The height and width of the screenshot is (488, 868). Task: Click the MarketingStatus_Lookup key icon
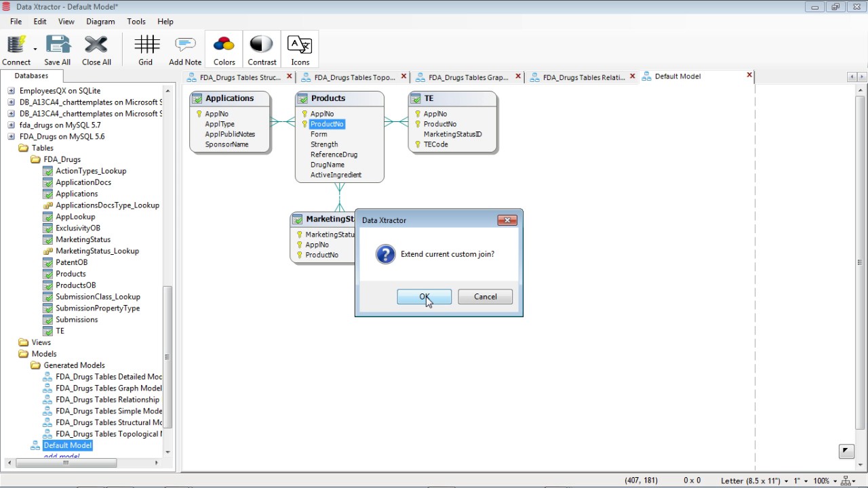pyautogui.click(x=47, y=251)
